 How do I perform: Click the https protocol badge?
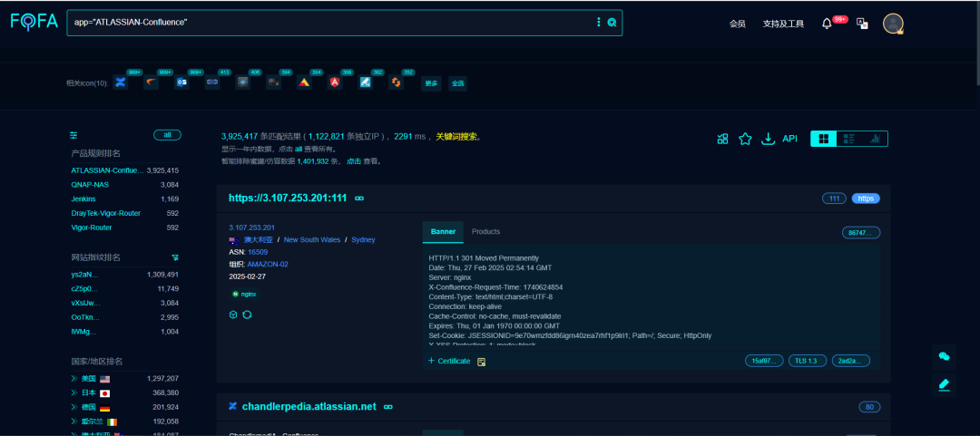coord(866,199)
